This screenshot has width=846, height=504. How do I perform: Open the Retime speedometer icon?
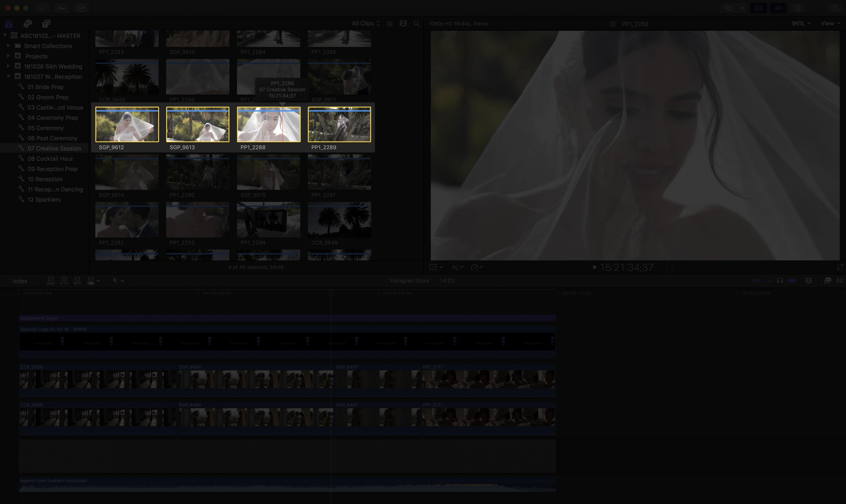pos(474,267)
